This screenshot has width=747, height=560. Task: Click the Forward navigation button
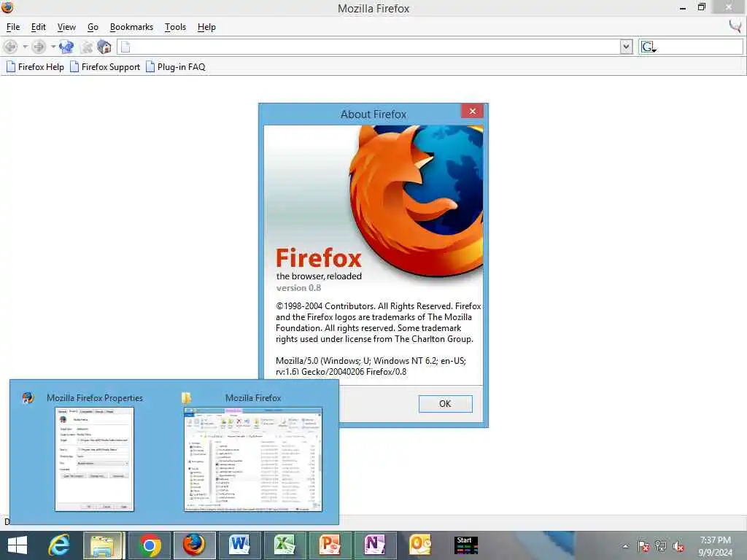pyautogui.click(x=39, y=47)
